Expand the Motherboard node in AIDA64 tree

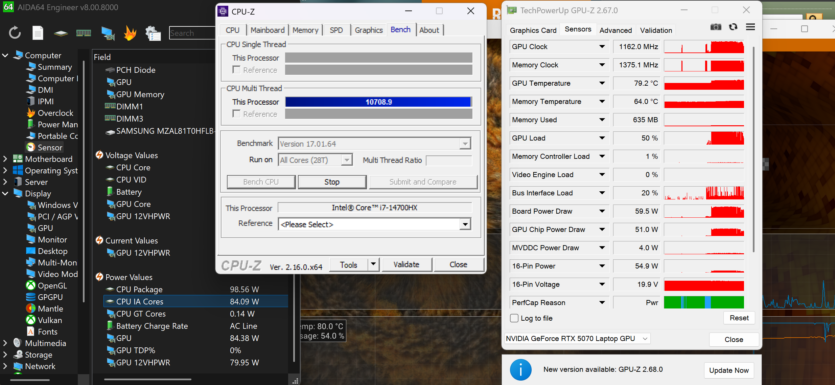(x=5, y=159)
